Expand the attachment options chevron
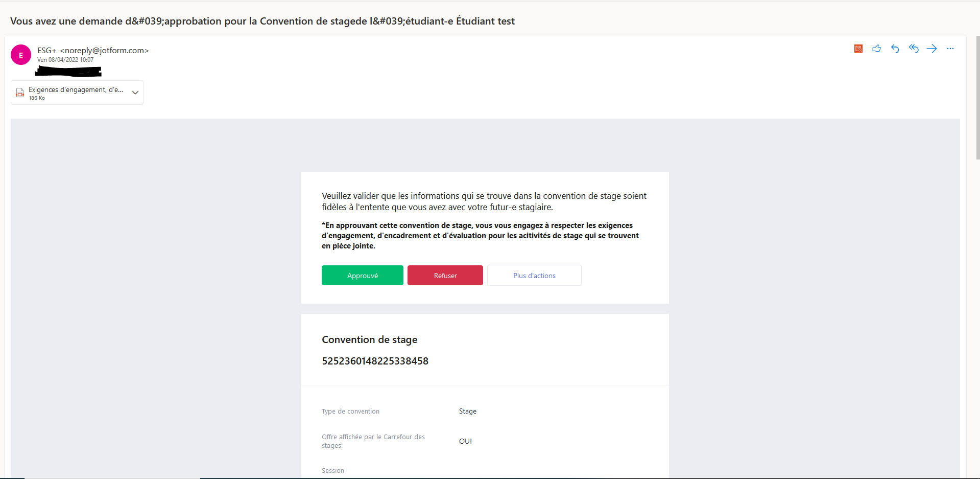The image size is (980, 479). (x=135, y=93)
